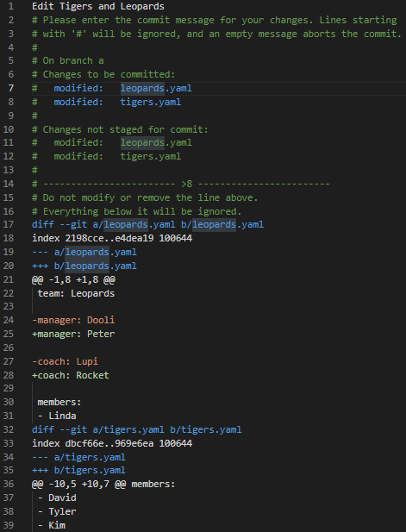The height and width of the screenshot is (532, 406).
Task: Click the 'members:' line on line 30
Action: 59,402
